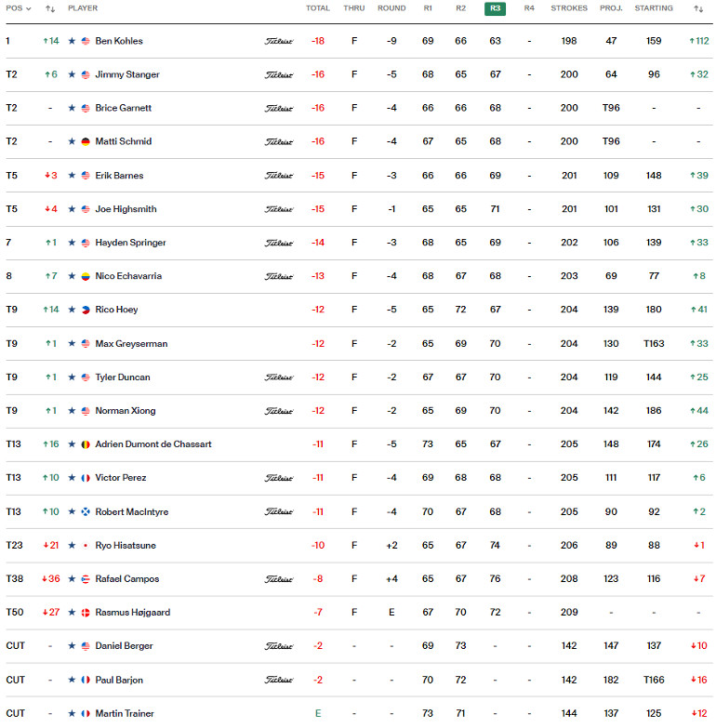Viewport: 716px width, 728px height.
Task: Mark Hayden Springer as favorite
Action: coord(72,243)
